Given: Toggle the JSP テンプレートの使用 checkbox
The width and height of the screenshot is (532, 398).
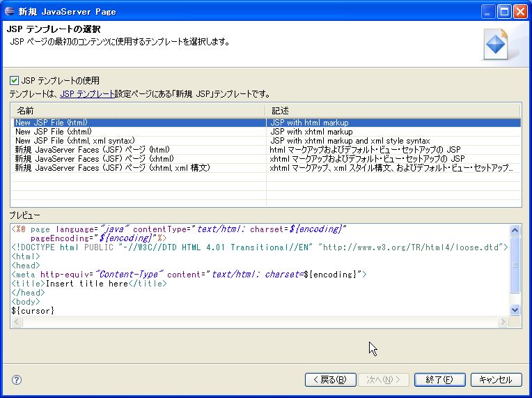Looking at the screenshot, I should click(14, 81).
